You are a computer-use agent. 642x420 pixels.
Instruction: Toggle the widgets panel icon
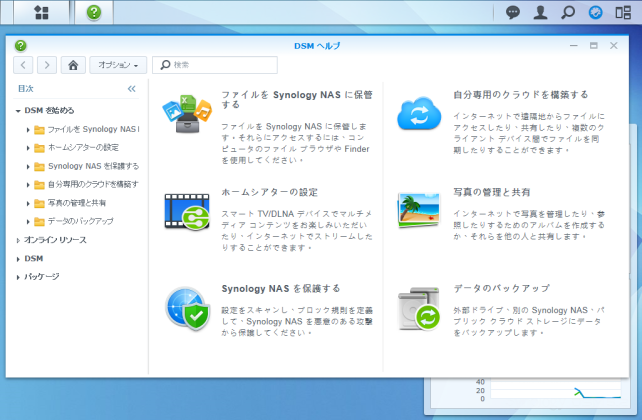pyautogui.click(x=623, y=12)
